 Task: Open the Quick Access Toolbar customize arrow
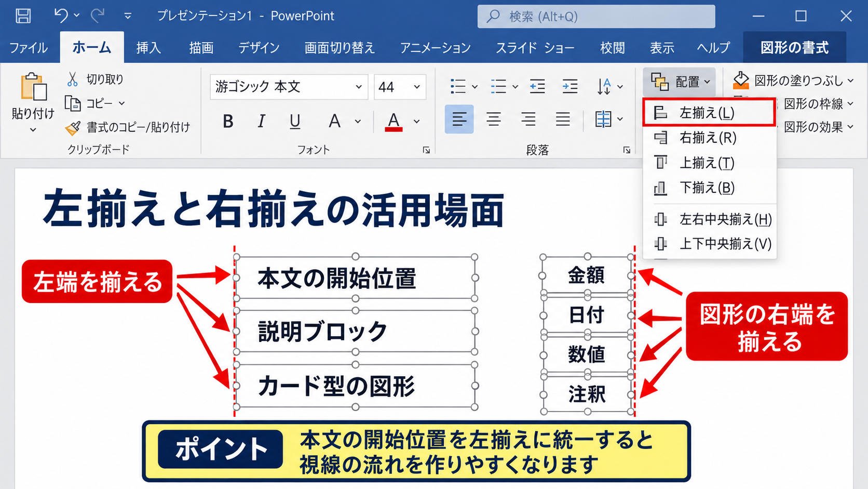[x=128, y=16]
